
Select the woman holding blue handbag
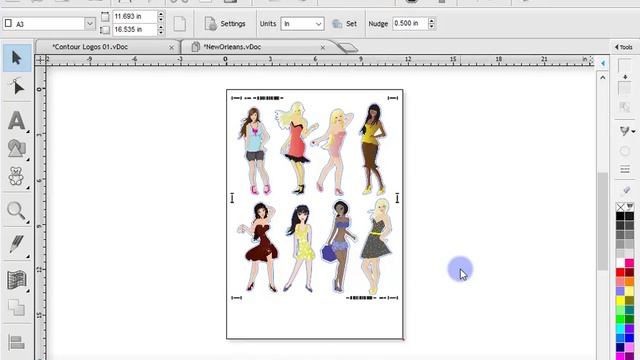339,246
